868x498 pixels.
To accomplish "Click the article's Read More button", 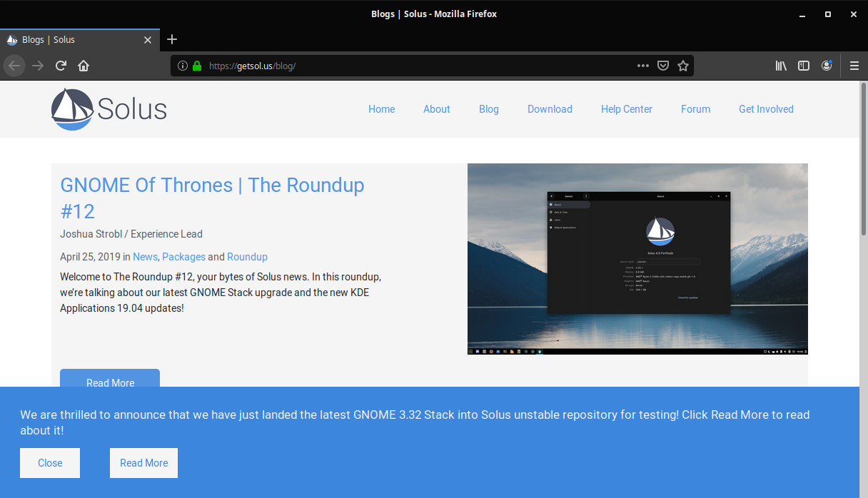I will coord(110,379).
